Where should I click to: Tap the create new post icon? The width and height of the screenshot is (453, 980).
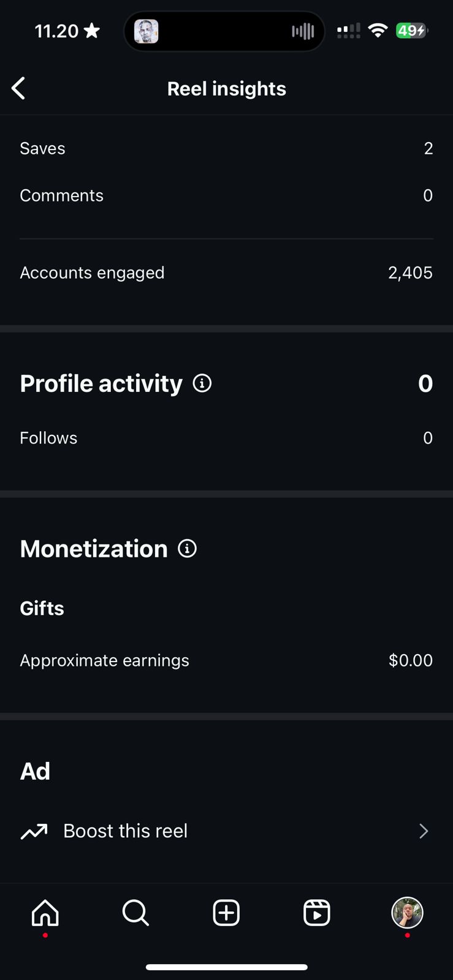tap(226, 913)
